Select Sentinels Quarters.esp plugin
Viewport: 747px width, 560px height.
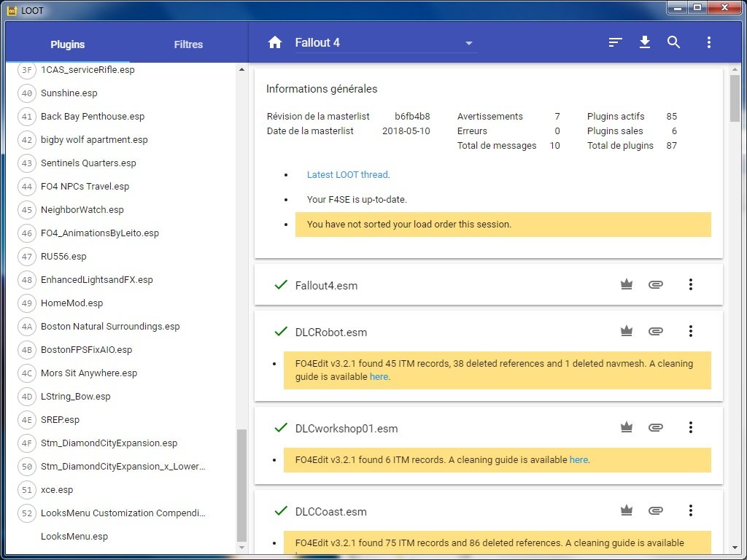88,163
